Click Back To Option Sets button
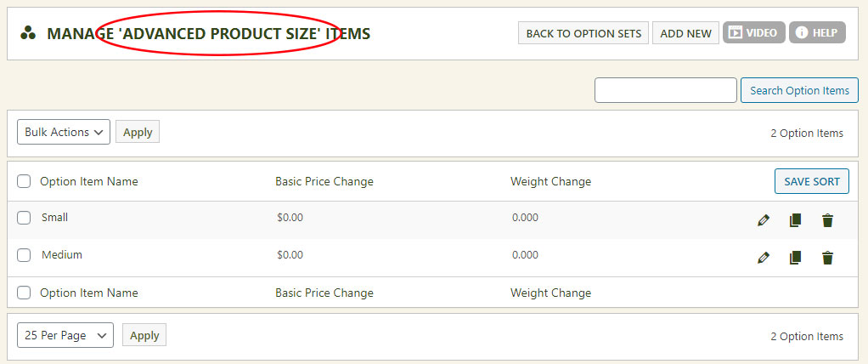The height and width of the screenshot is (364, 868). point(583,33)
